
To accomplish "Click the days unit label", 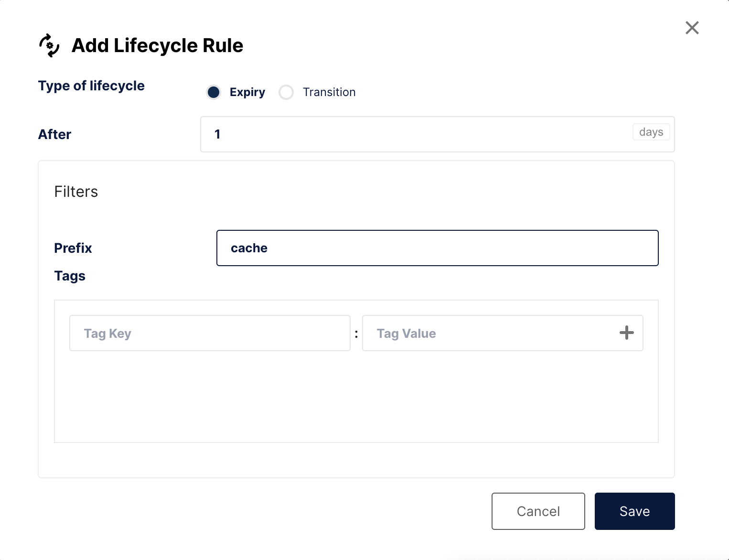I will [x=651, y=132].
